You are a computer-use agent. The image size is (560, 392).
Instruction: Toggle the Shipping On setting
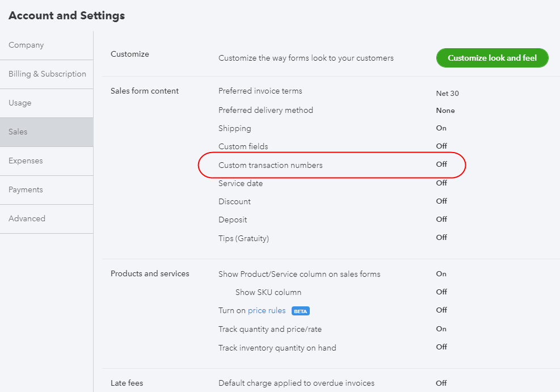(x=441, y=128)
